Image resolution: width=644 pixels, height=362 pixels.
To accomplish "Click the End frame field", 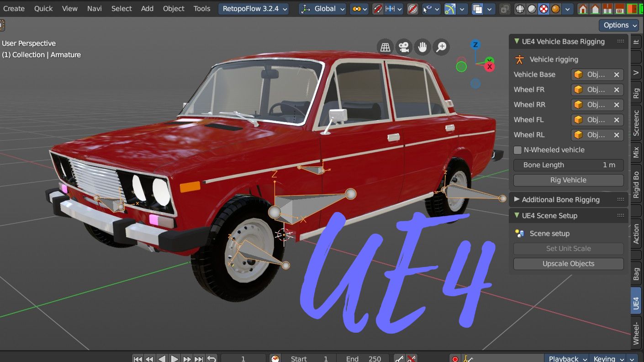I will [x=363, y=359].
